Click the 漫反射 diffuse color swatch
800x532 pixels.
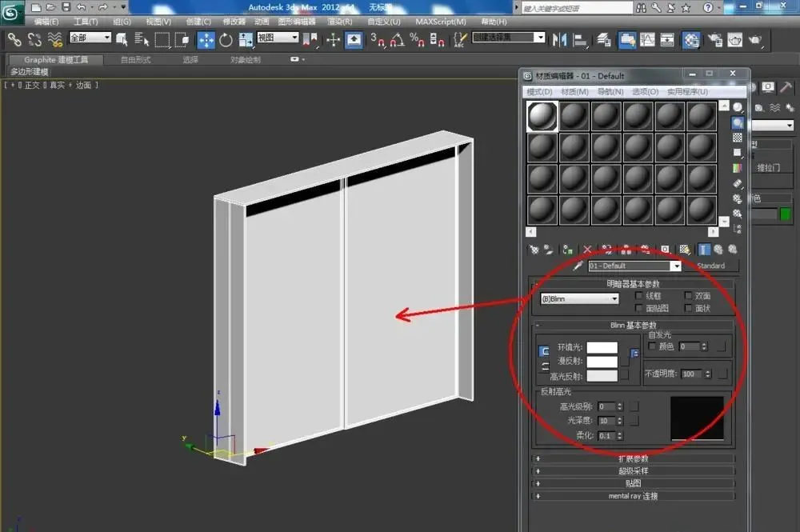tap(602, 362)
